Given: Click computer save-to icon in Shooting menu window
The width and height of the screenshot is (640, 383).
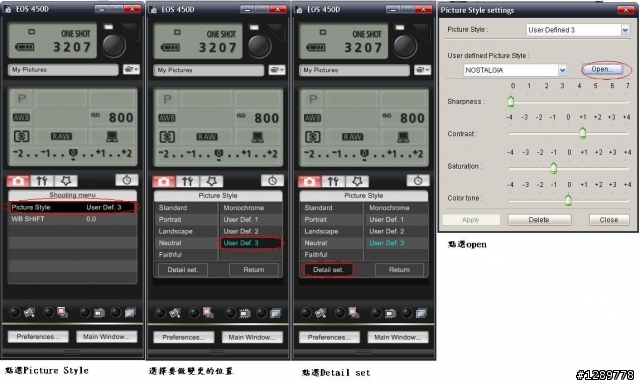Looking at the screenshot, I should (x=112, y=136).
